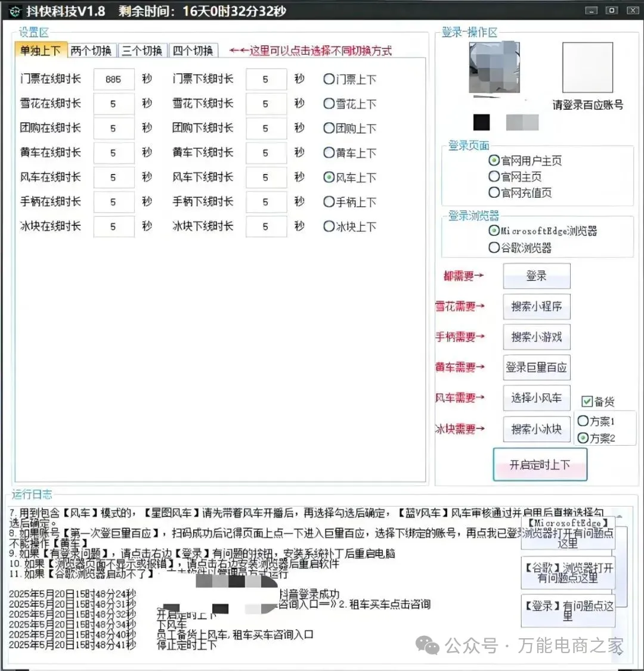Select the 门票上下 radio button
644x671 pixels.
point(329,79)
